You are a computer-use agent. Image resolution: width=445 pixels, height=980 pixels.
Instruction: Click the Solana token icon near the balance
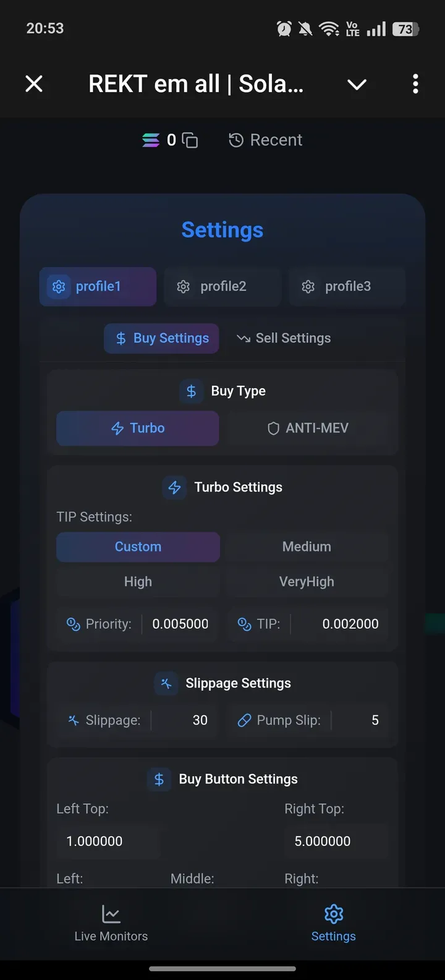tap(151, 140)
